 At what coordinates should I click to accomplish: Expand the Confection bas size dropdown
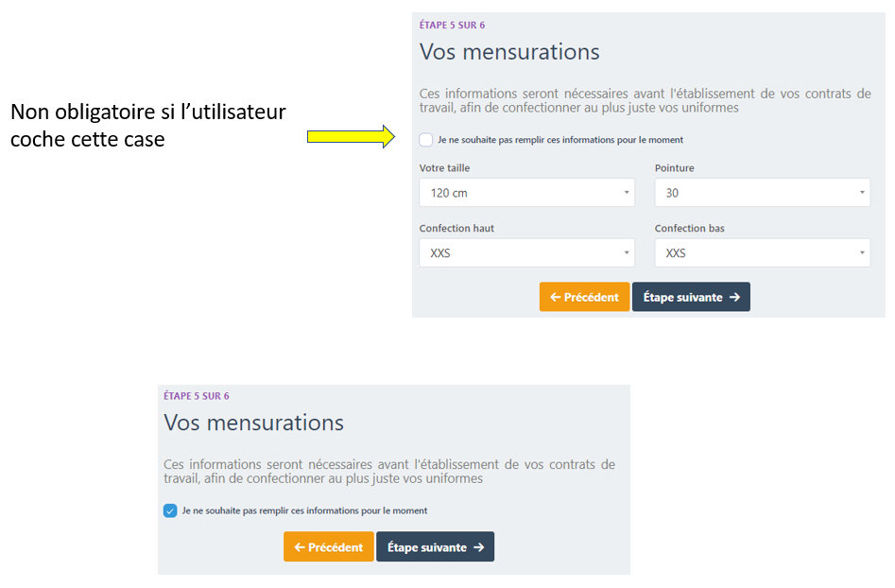pyautogui.click(x=762, y=253)
